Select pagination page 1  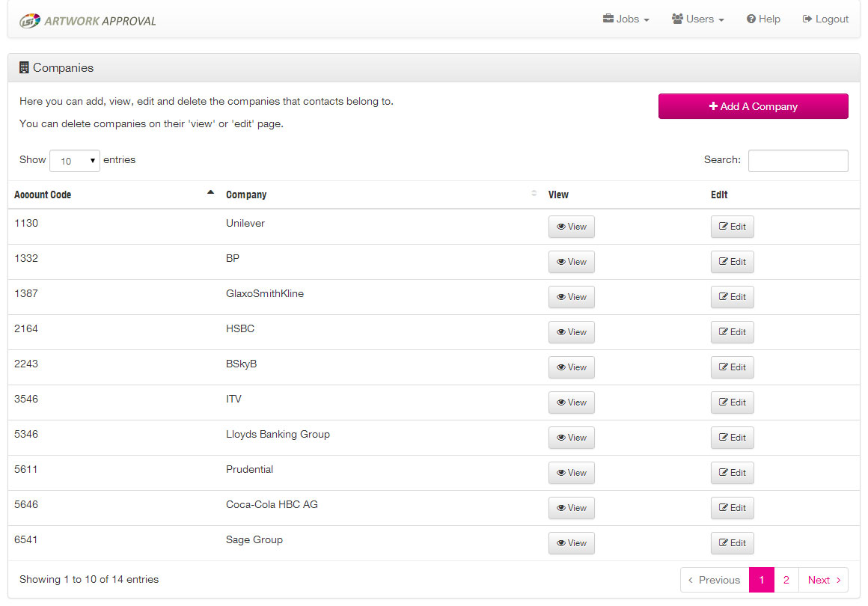point(761,580)
